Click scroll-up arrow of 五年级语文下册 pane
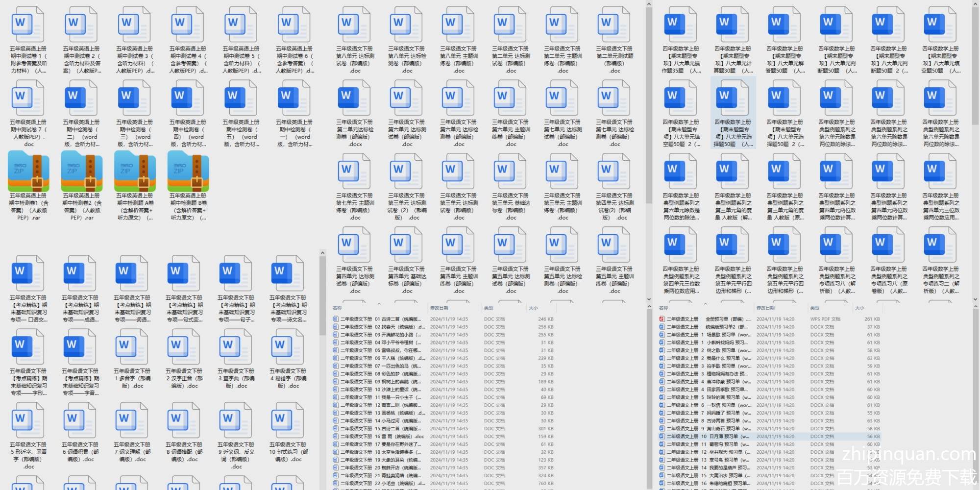The height and width of the screenshot is (490, 980). [322, 253]
